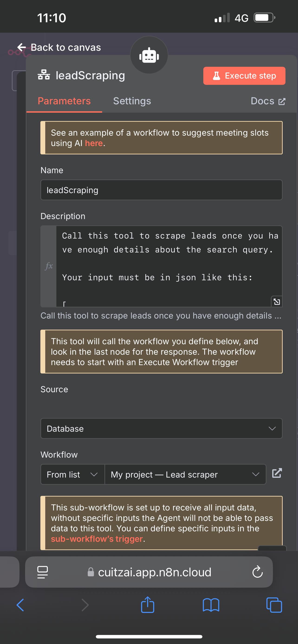Tap the lock icon in the address bar
This screenshot has height=644, width=298.
click(91, 572)
